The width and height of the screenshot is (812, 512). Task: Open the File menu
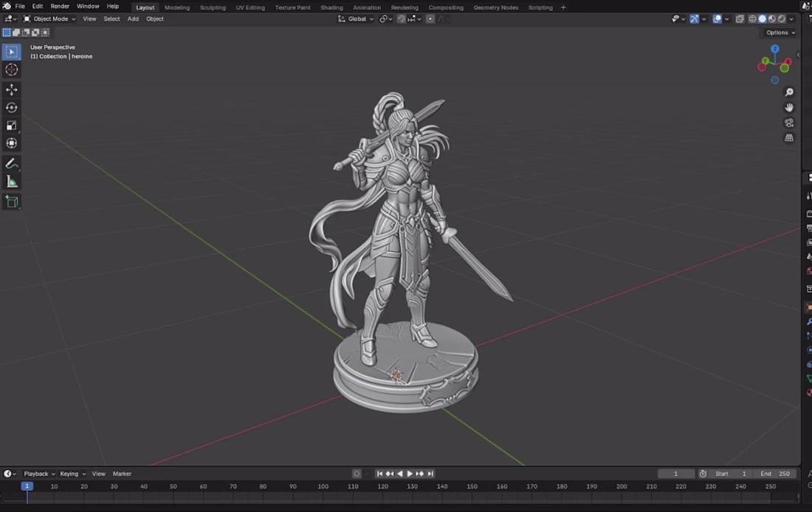[x=20, y=6]
